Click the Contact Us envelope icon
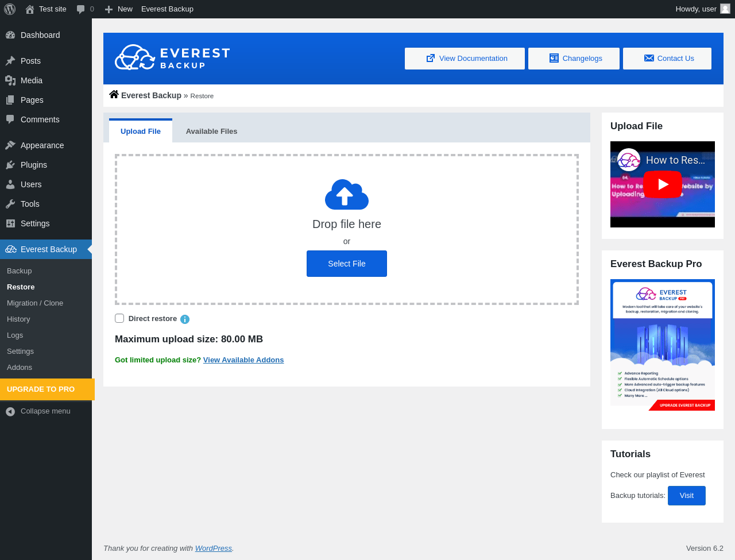 (649, 58)
